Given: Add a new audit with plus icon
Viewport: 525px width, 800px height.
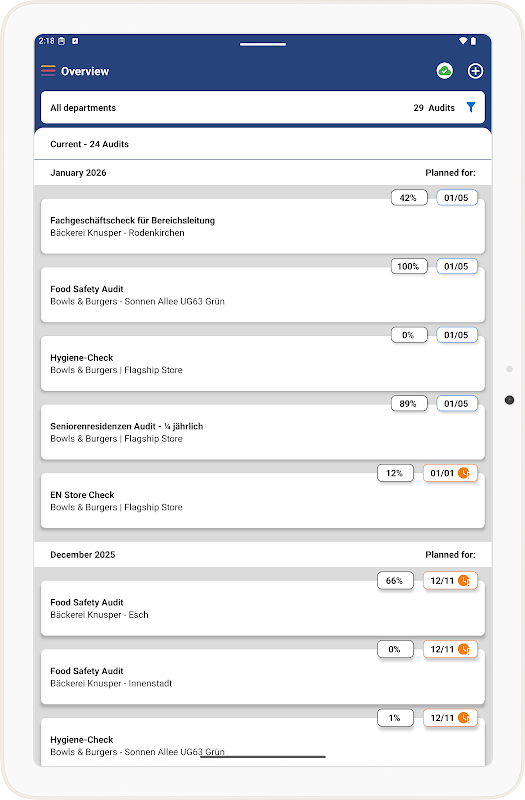Looking at the screenshot, I should point(475,71).
